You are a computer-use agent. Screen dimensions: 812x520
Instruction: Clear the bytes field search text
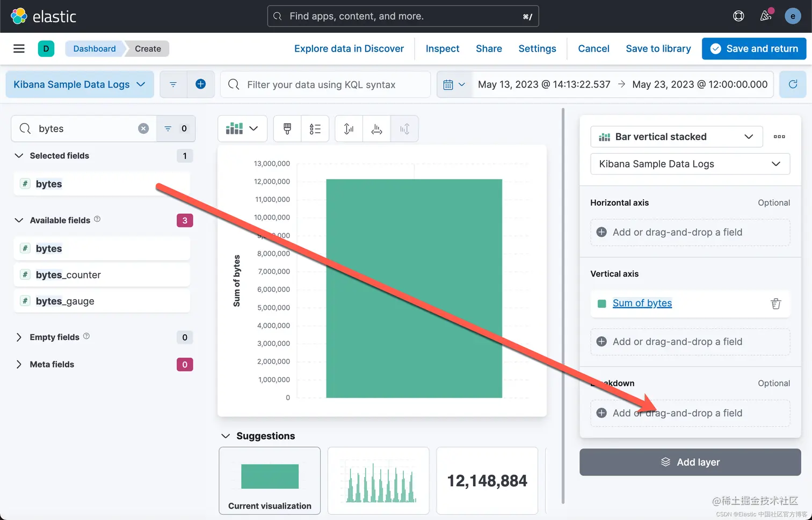click(x=143, y=128)
